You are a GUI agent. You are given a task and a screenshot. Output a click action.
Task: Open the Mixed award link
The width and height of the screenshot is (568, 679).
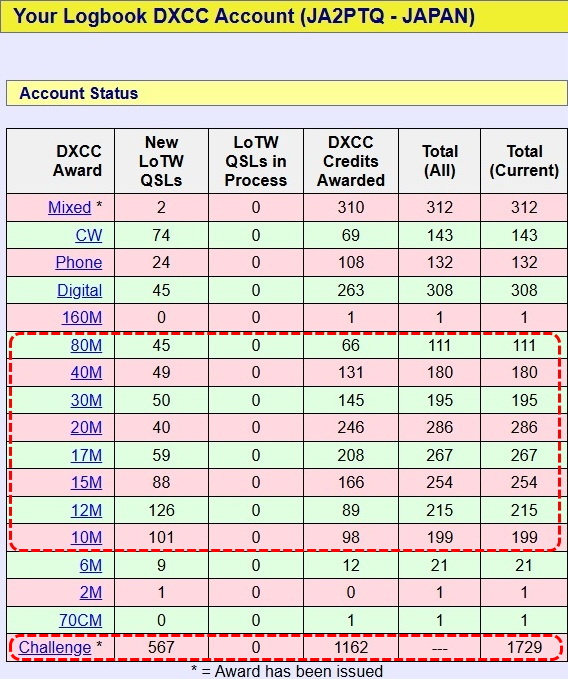(70, 207)
